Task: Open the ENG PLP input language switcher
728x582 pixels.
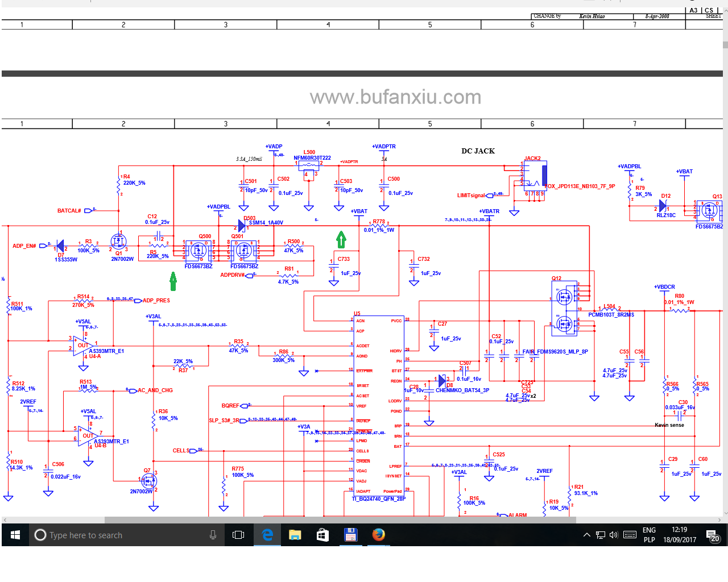Action: tap(649, 535)
